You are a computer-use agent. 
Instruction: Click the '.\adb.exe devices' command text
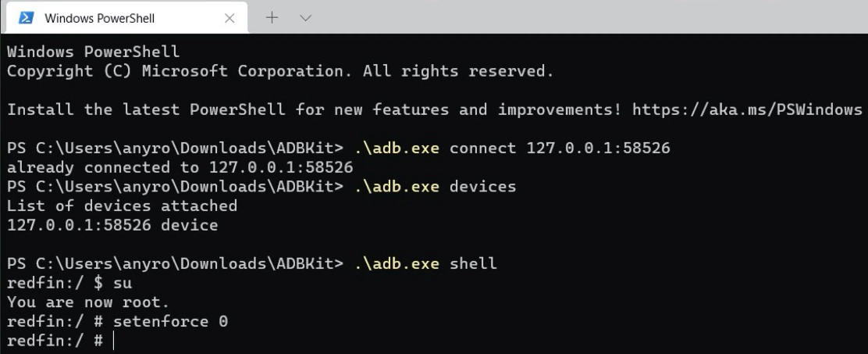point(435,187)
